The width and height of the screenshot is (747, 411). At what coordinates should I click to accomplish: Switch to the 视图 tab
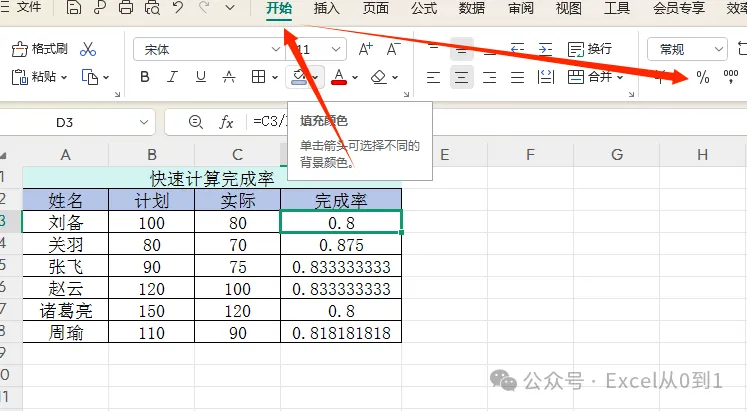coord(568,8)
